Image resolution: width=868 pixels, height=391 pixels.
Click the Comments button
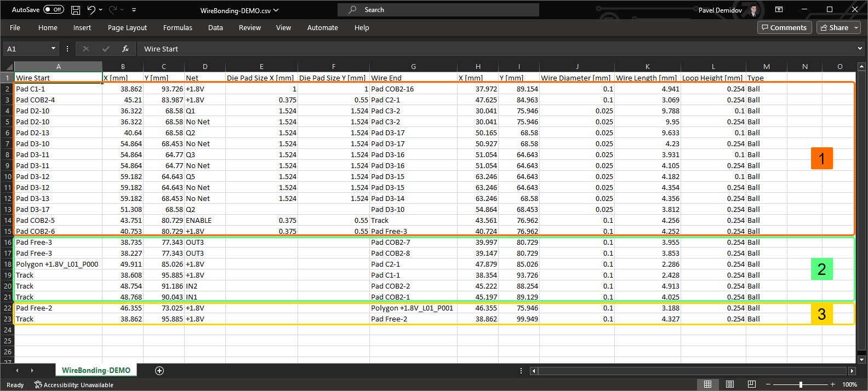tap(784, 27)
